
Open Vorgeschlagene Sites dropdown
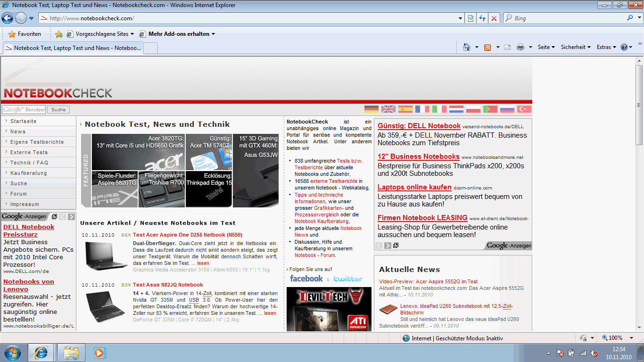[100, 34]
